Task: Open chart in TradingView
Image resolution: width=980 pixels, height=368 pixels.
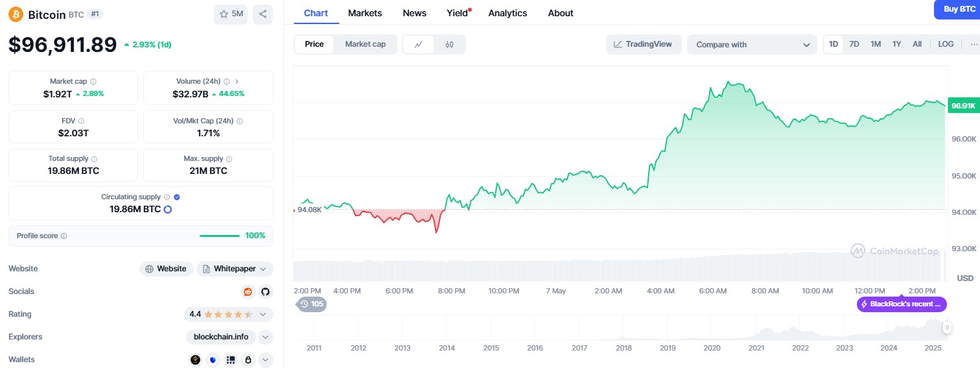Action: (x=644, y=44)
